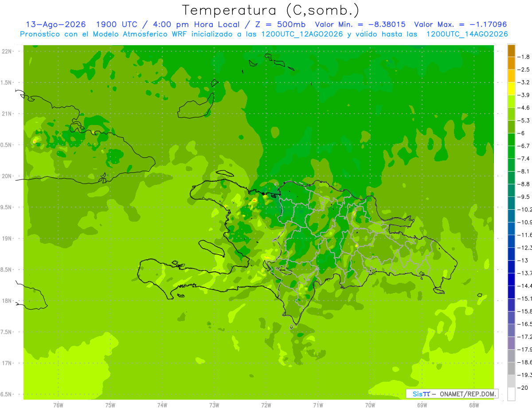
Task: Click the 70W longitude label
Action: [x=370, y=405]
